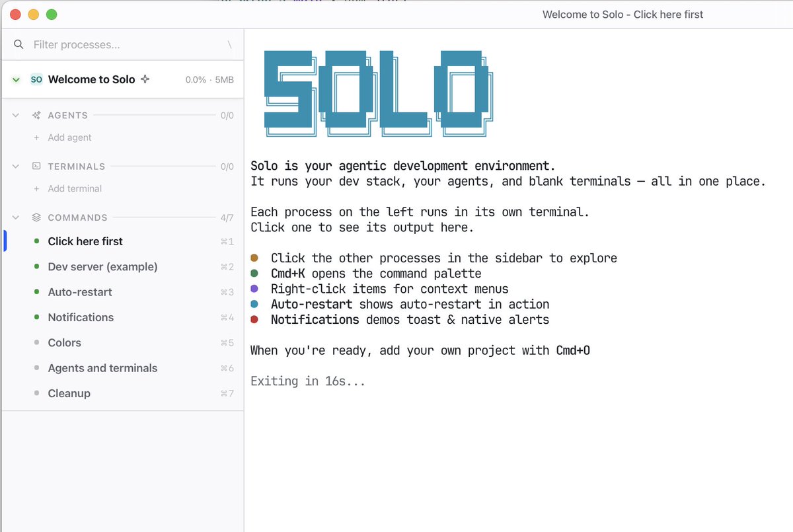The image size is (793, 532).
Task: Click the gray status dot of Agents and terminals
Action: (x=36, y=368)
